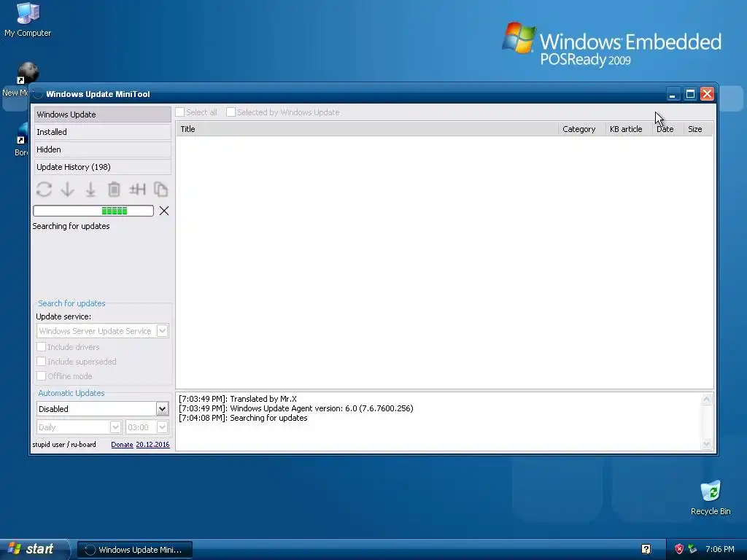The width and height of the screenshot is (747, 560).
Task: Click the refresh check for updates icon
Action: (44, 190)
